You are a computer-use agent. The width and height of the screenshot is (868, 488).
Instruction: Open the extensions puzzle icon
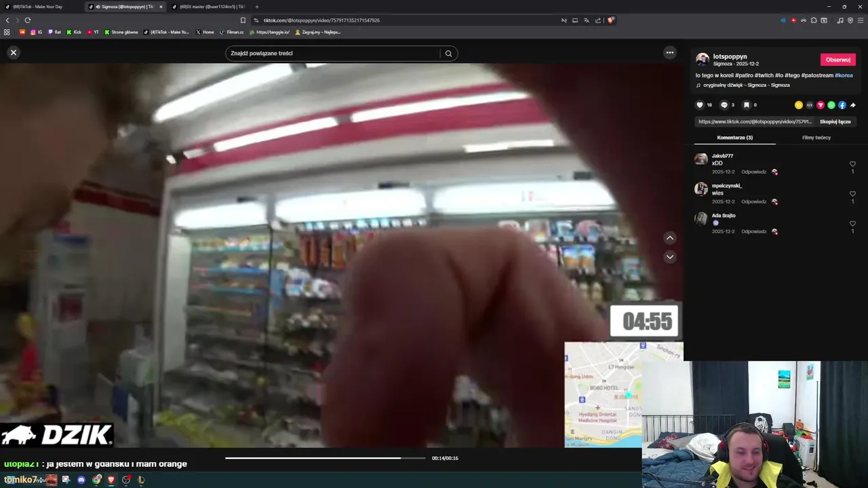click(814, 20)
